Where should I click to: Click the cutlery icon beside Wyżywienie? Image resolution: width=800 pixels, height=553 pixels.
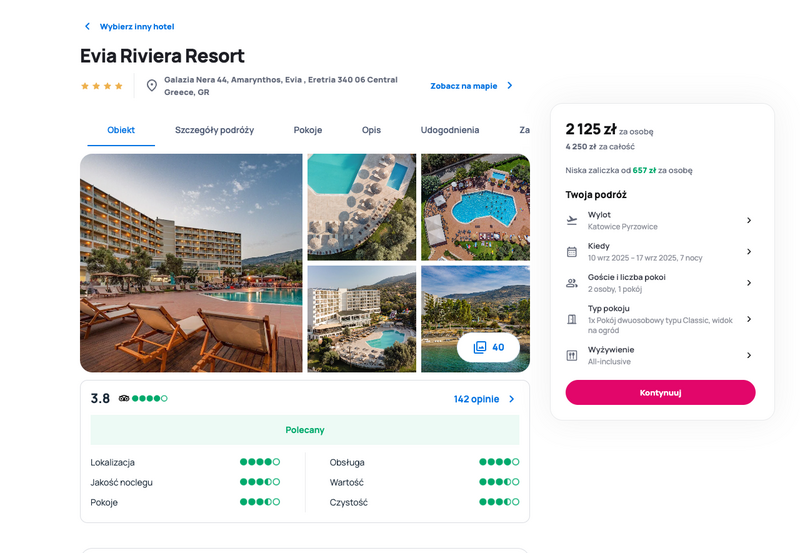point(572,355)
